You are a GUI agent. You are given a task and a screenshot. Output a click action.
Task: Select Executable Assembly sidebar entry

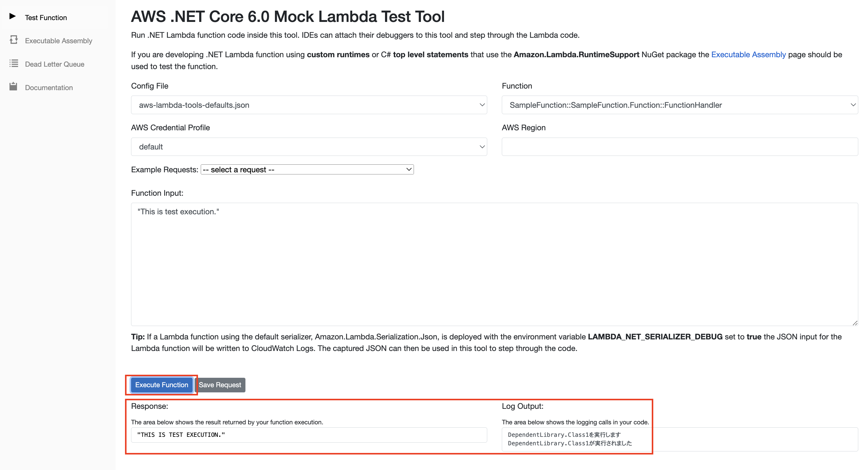58,40
